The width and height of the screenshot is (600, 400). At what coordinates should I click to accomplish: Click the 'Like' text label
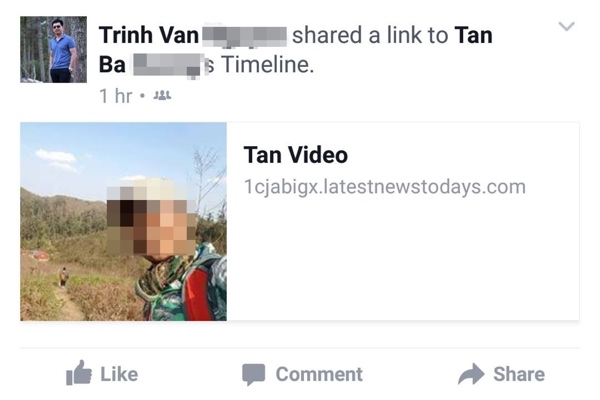[119, 374]
